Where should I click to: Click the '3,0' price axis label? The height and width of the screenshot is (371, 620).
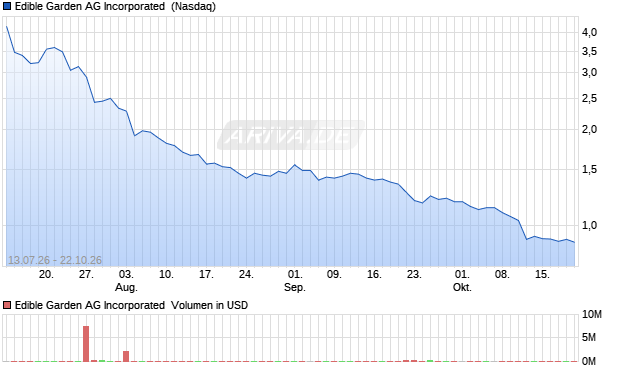click(590, 72)
